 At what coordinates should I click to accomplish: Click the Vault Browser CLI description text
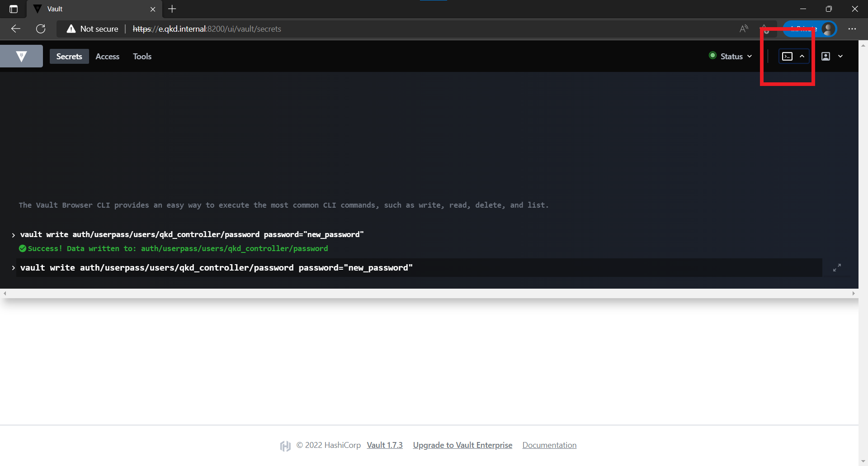coord(283,205)
